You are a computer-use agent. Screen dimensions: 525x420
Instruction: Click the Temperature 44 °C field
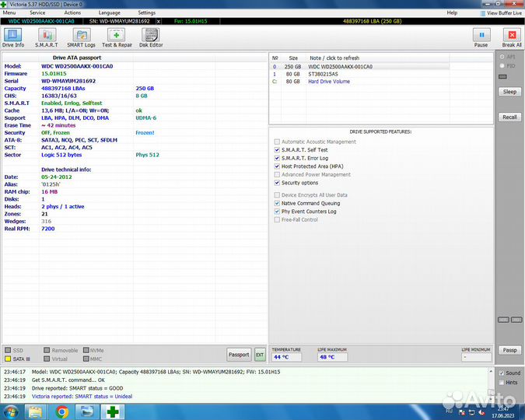[x=286, y=357]
